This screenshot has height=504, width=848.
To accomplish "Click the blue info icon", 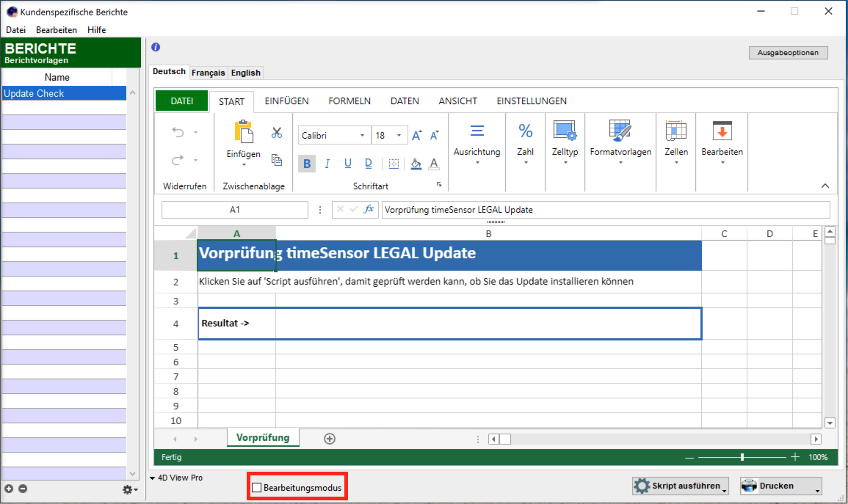I will pyautogui.click(x=156, y=47).
